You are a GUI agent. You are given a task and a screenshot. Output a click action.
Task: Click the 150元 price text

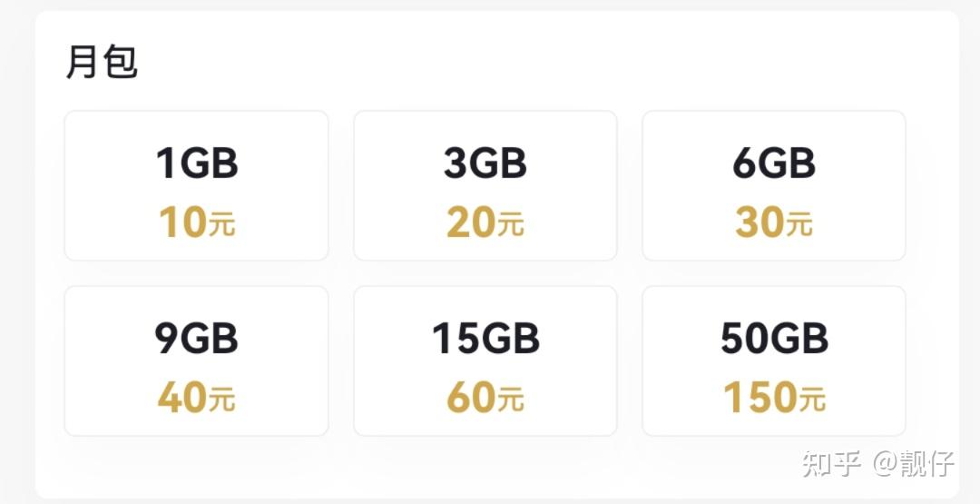pos(774,398)
